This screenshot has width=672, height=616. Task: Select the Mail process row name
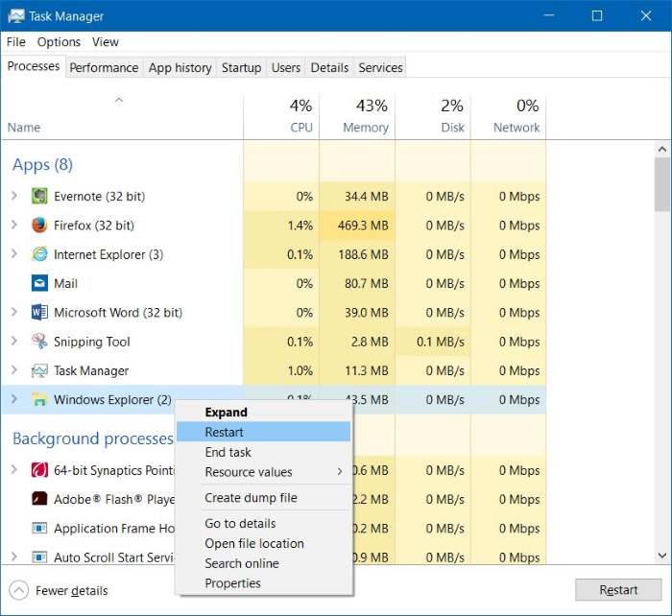(65, 283)
